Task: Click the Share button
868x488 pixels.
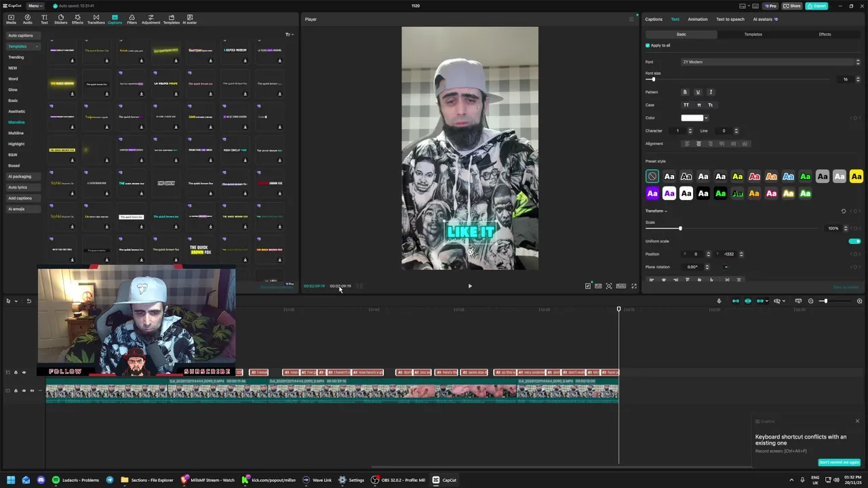Action: point(792,5)
